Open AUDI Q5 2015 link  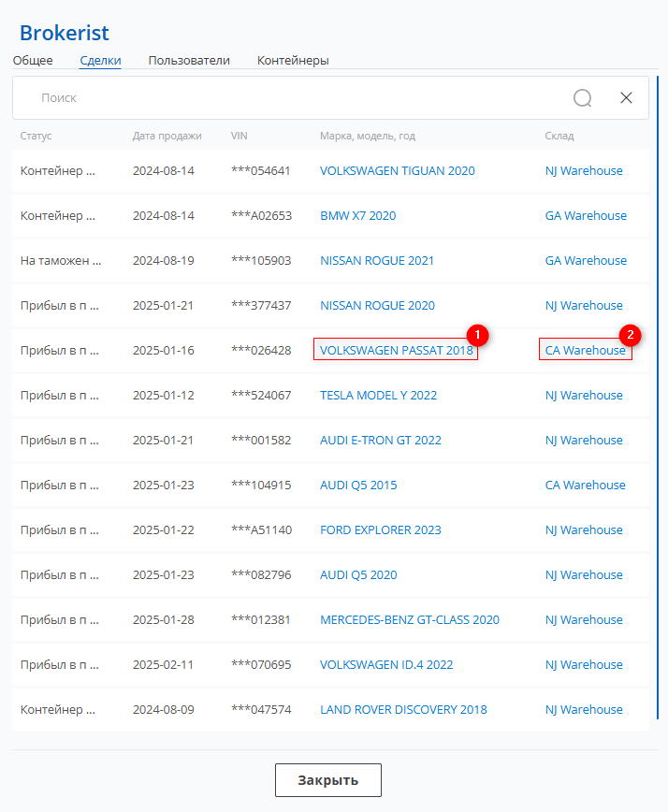coord(358,486)
